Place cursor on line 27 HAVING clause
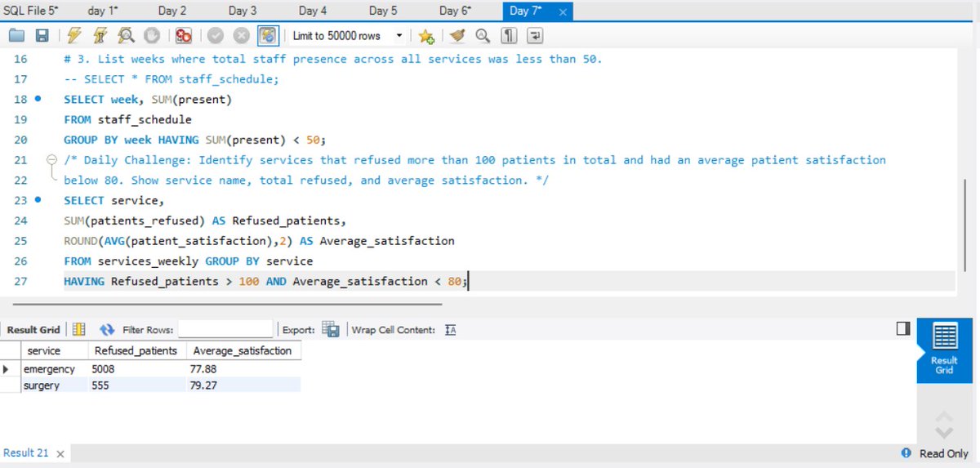The height and width of the screenshot is (468, 980). [x=266, y=281]
